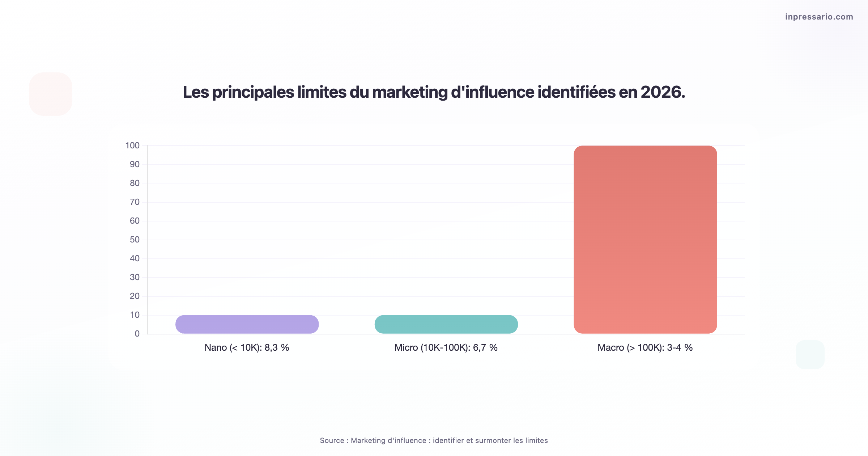Image resolution: width=868 pixels, height=456 pixels.
Task: Click the 0 mark on the y-axis
Action: click(137, 333)
